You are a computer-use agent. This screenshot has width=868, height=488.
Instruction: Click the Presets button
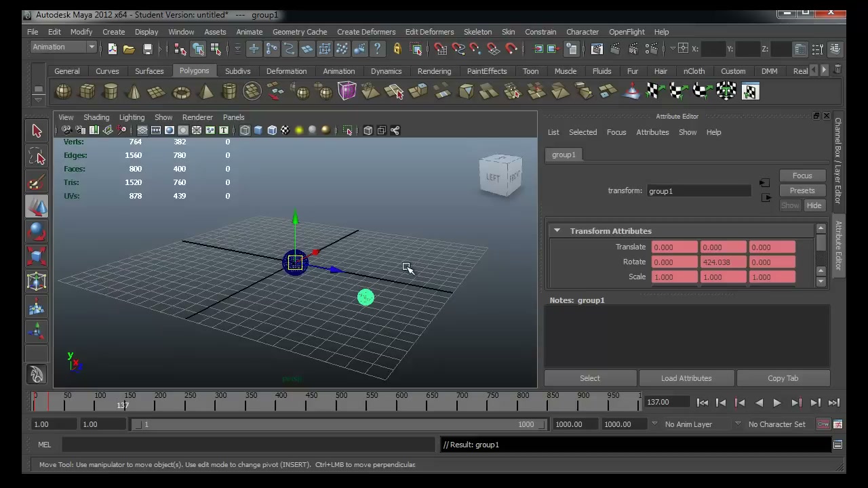(802, 190)
